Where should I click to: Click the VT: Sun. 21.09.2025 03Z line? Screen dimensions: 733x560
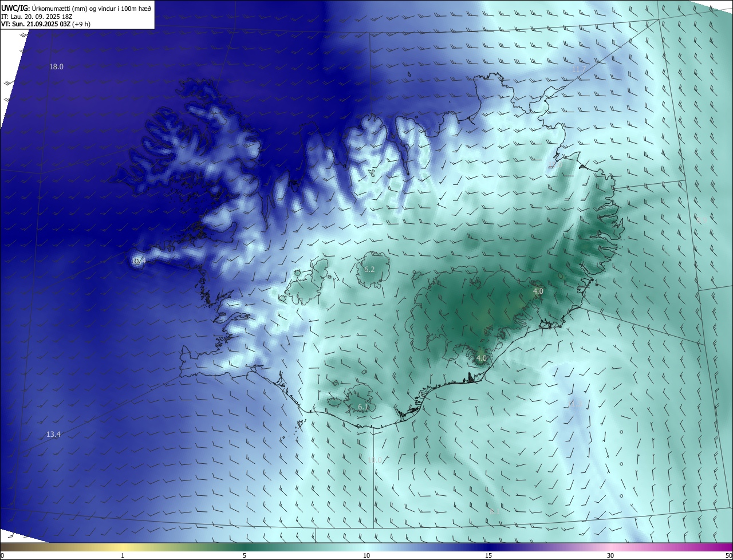(45, 24)
